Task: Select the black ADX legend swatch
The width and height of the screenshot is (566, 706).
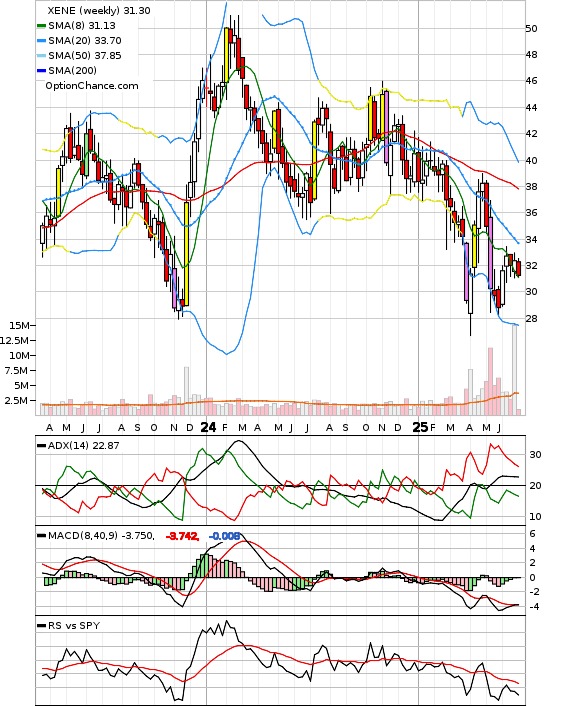Action: click(41, 446)
